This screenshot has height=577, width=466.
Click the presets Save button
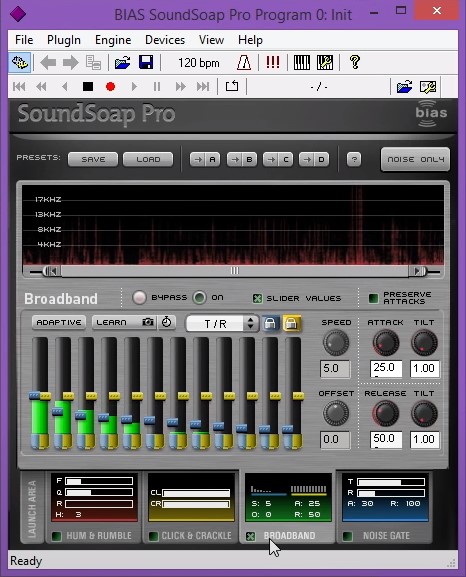93,159
